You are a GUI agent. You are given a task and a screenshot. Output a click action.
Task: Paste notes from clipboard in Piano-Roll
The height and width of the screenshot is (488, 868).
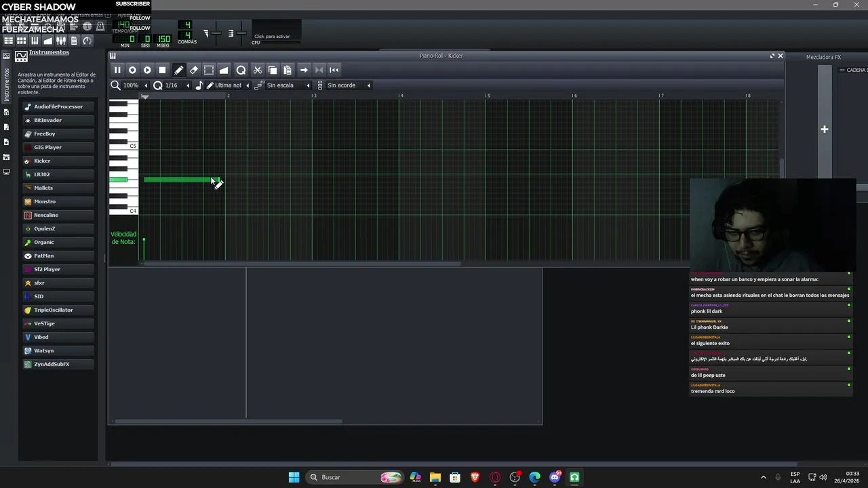coord(288,70)
